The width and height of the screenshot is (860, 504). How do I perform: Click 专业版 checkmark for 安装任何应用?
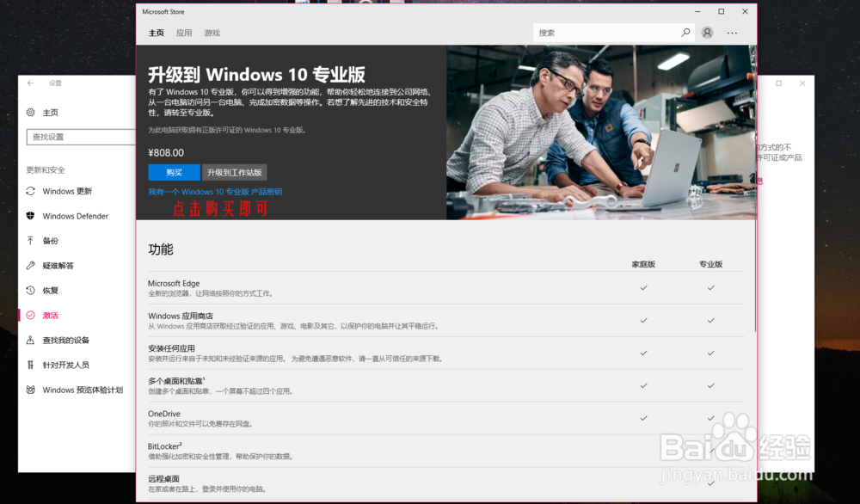click(711, 353)
